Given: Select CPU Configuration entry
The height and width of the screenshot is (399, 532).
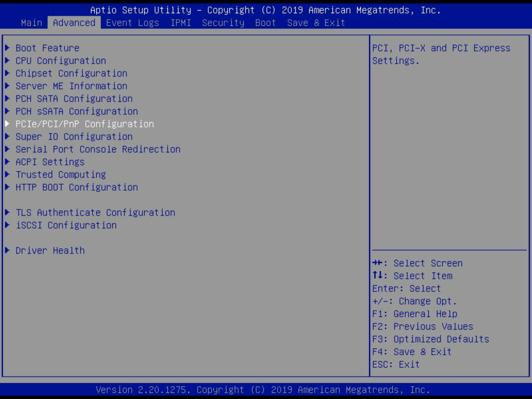Looking at the screenshot, I should [61, 61].
